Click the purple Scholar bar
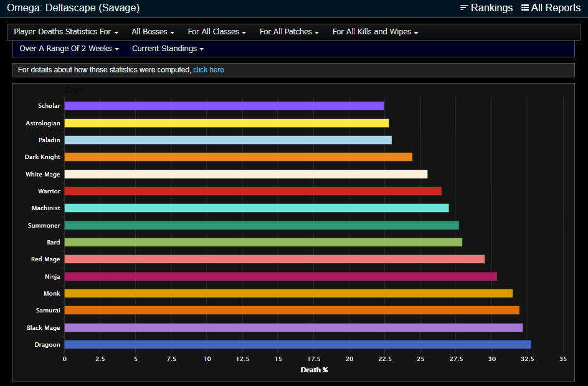This screenshot has height=386, width=588. click(224, 106)
